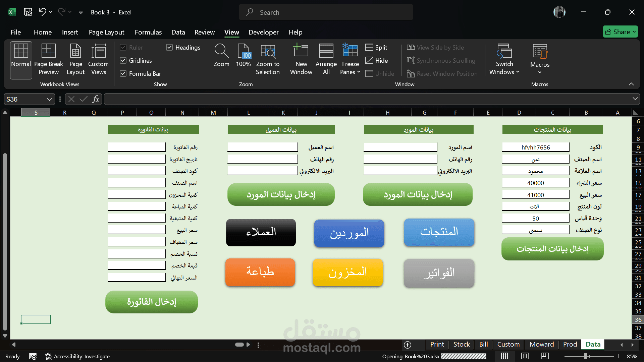Click the green إدخال الفاتورة button
Image resolution: width=644 pixels, height=362 pixels.
(x=152, y=302)
